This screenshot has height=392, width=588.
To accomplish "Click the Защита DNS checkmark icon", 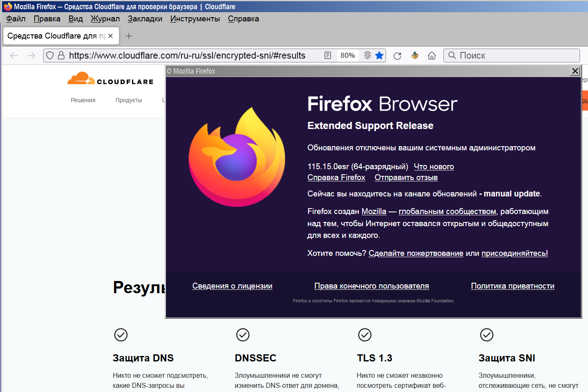I will [x=121, y=335].
